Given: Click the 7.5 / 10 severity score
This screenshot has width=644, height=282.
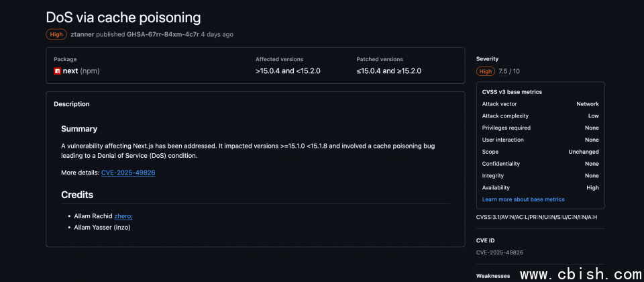Looking at the screenshot, I should 509,71.
